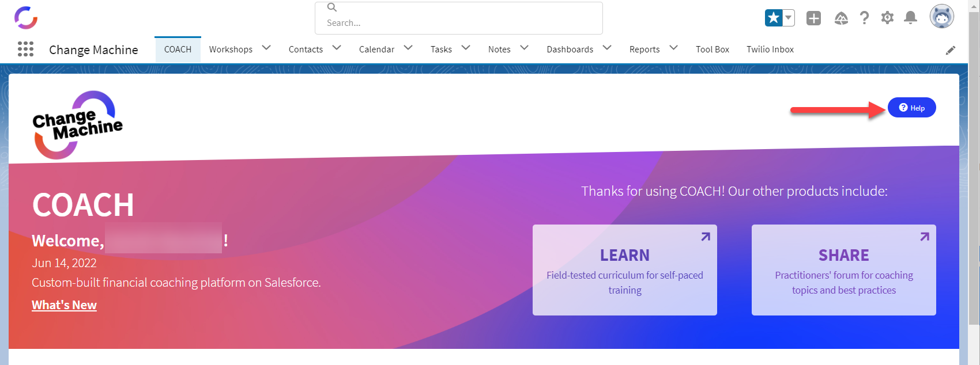980x365 pixels.
Task: Open Global Actions plus icon
Action: (x=813, y=18)
